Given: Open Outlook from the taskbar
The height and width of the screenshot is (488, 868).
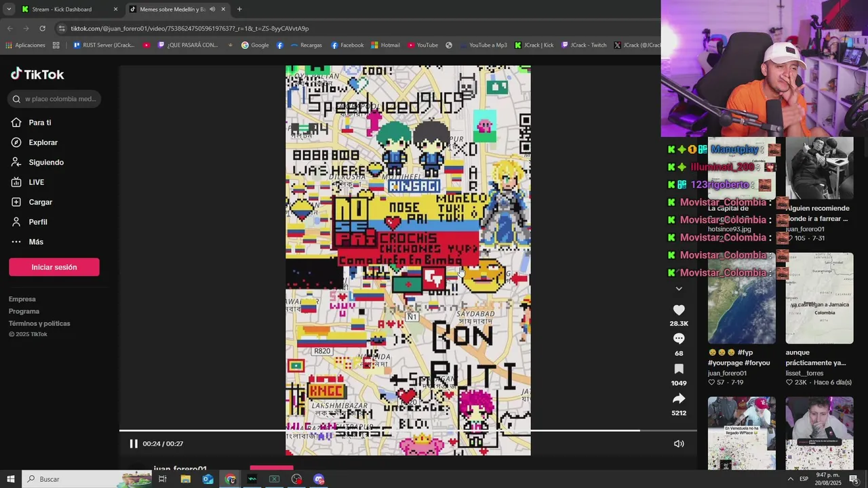Looking at the screenshot, I should click(x=208, y=479).
